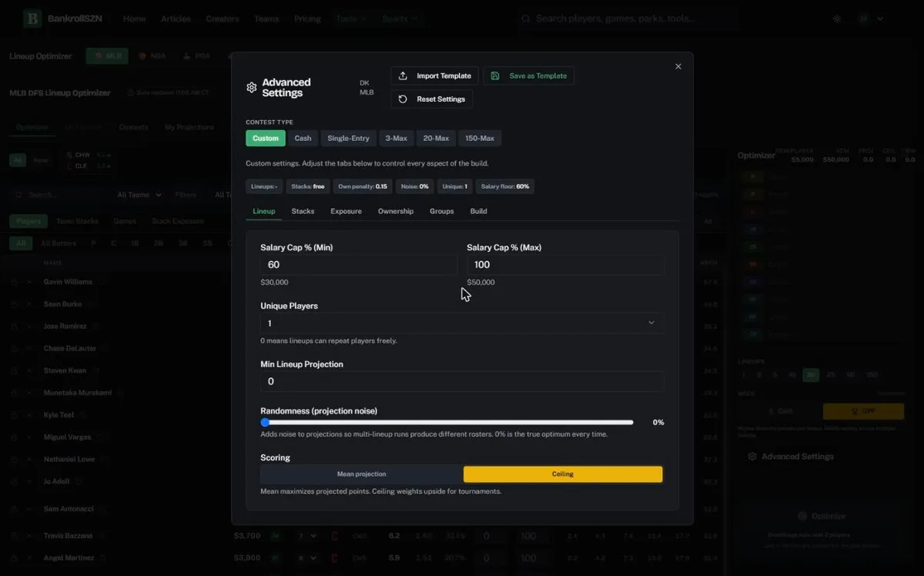Viewport: 924px width, 576px height.
Task: Click the 'Unique: 1' summary chip
Action: click(x=455, y=186)
